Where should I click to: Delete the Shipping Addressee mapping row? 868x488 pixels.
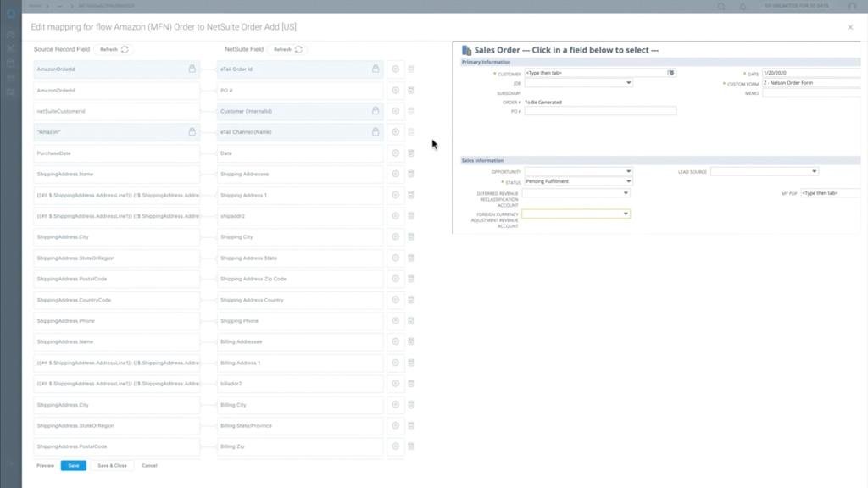411,174
